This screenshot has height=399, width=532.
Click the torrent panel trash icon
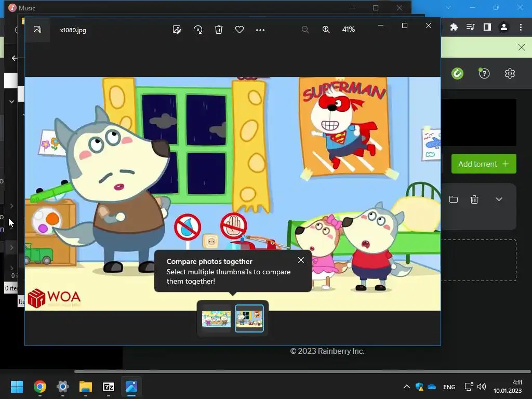(474, 199)
